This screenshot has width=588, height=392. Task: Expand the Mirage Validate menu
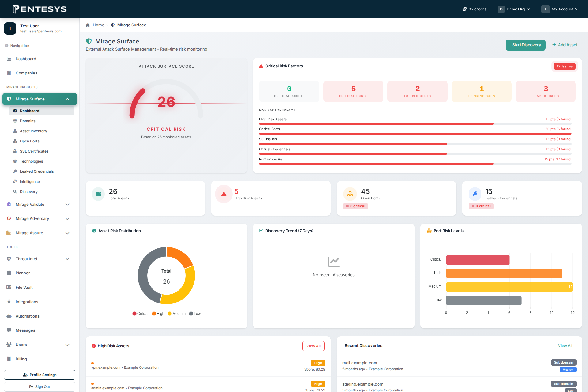67,204
